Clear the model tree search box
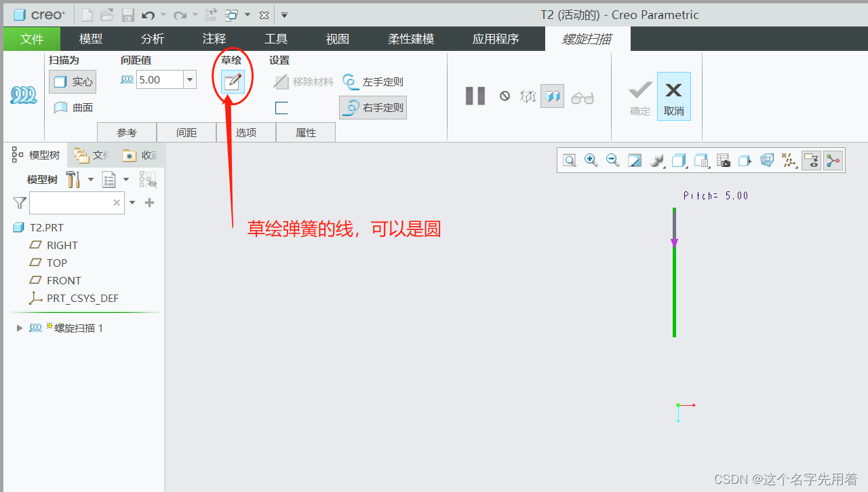This screenshot has width=868, height=492. click(x=117, y=202)
